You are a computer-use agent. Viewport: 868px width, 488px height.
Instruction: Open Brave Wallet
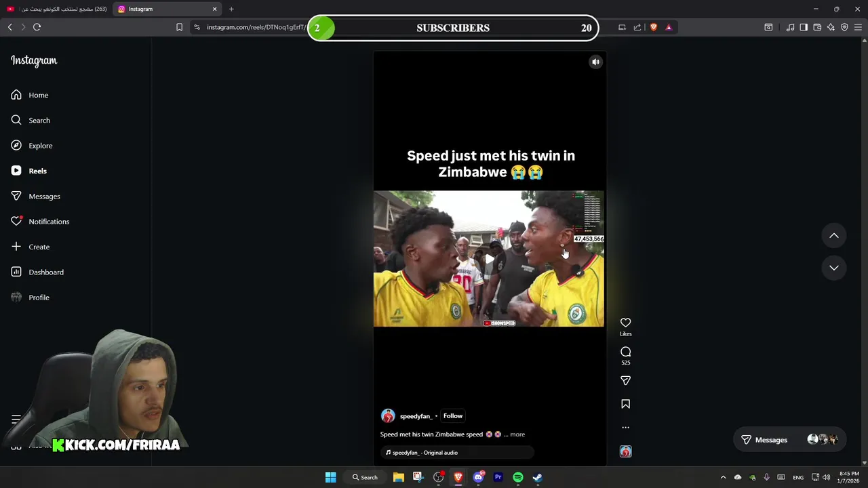click(817, 27)
